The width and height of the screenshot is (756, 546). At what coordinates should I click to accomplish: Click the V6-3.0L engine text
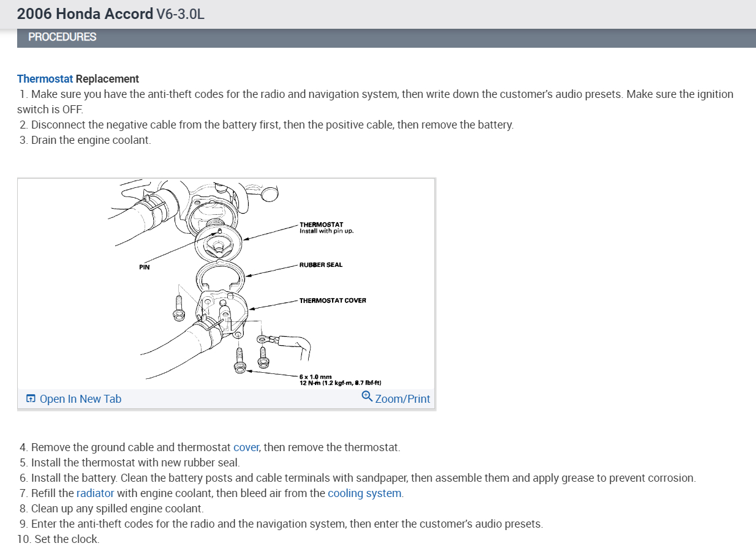pos(180,14)
